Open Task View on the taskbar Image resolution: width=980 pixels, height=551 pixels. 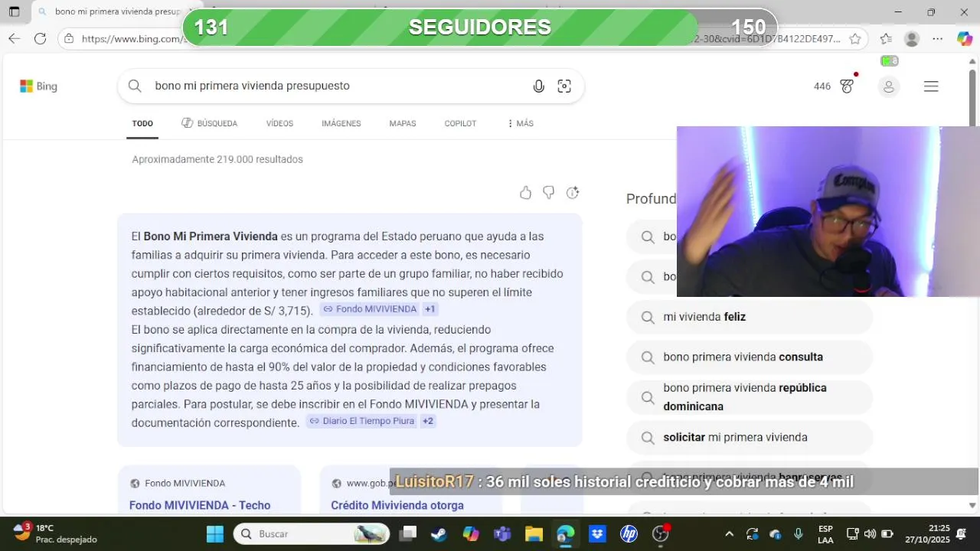(409, 533)
